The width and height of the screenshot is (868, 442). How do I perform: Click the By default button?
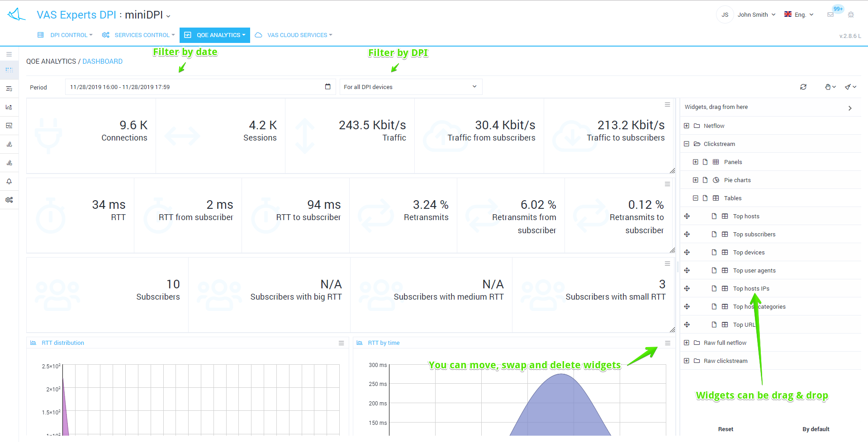816,429
